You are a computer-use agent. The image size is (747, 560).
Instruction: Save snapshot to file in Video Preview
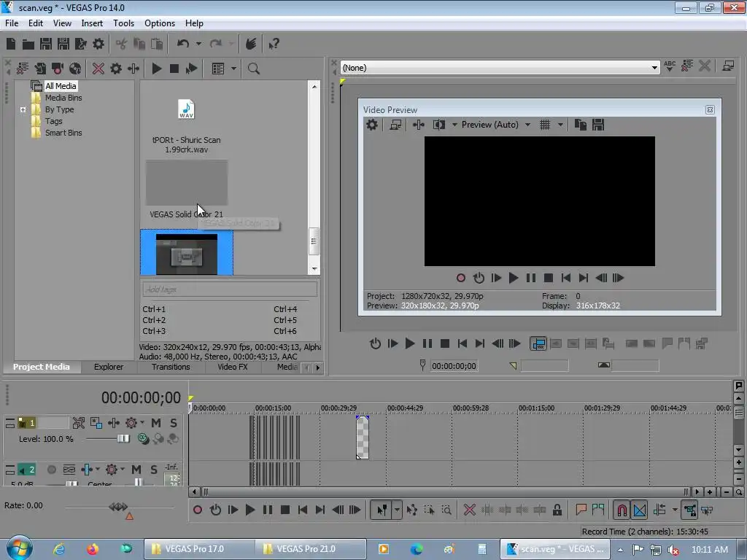pos(598,125)
